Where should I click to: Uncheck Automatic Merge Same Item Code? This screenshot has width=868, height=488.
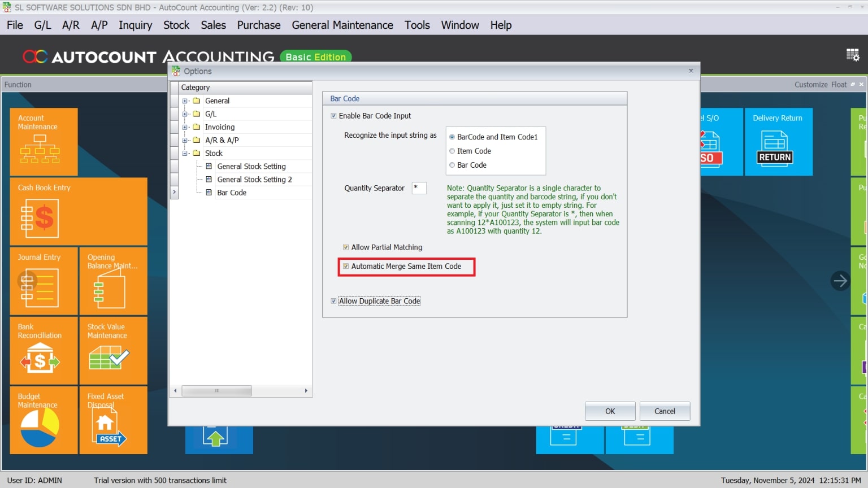click(345, 266)
